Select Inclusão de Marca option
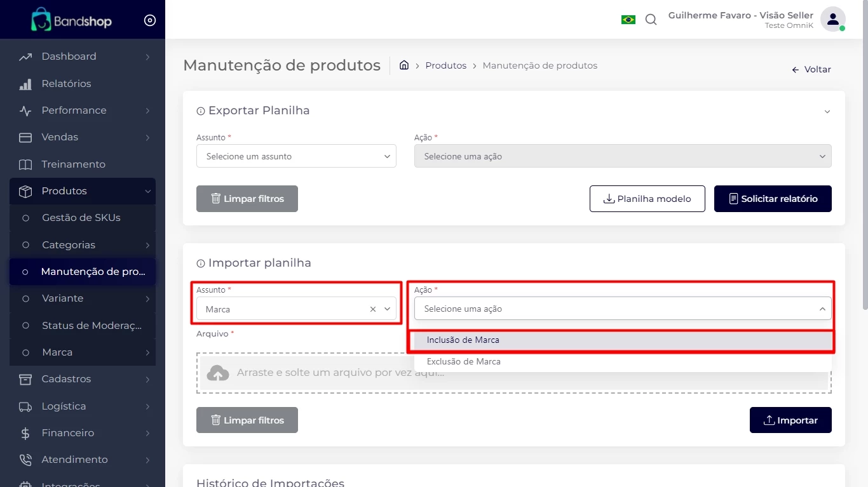The image size is (868, 487). click(x=463, y=340)
